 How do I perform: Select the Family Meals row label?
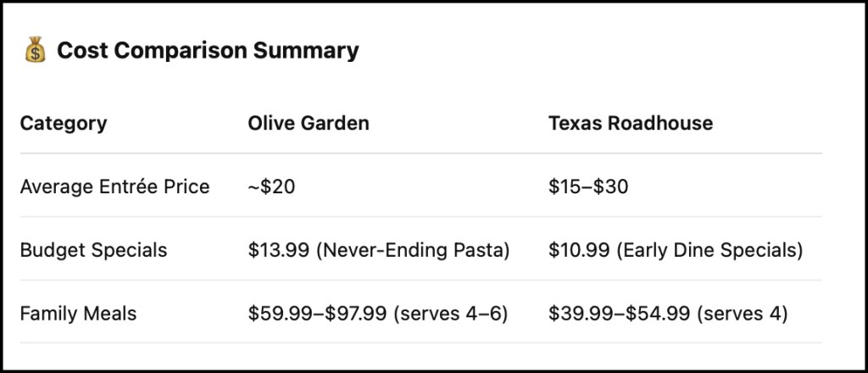(78, 314)
